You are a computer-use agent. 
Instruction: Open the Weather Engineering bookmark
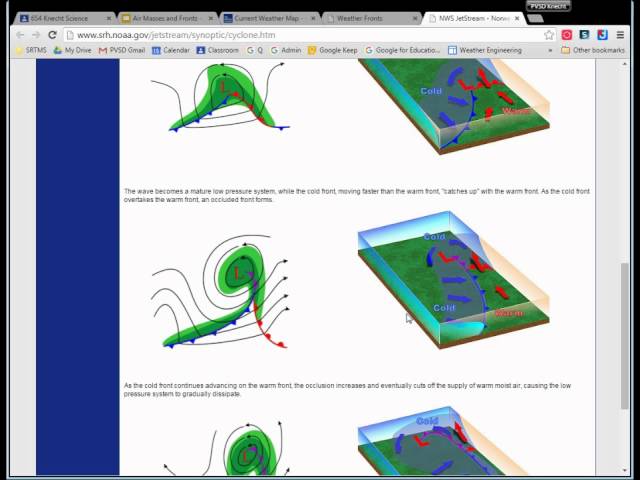click(485, 50)
